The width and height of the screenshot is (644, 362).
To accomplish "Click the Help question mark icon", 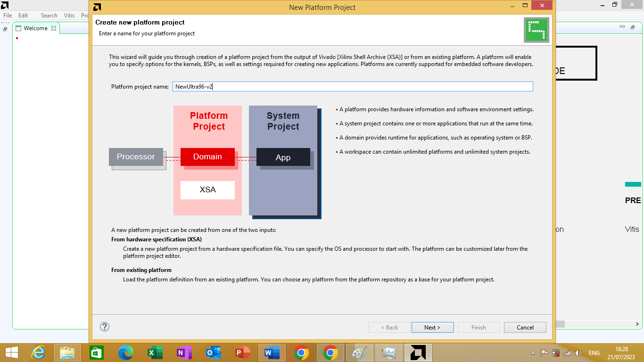I will click(105, 327).
